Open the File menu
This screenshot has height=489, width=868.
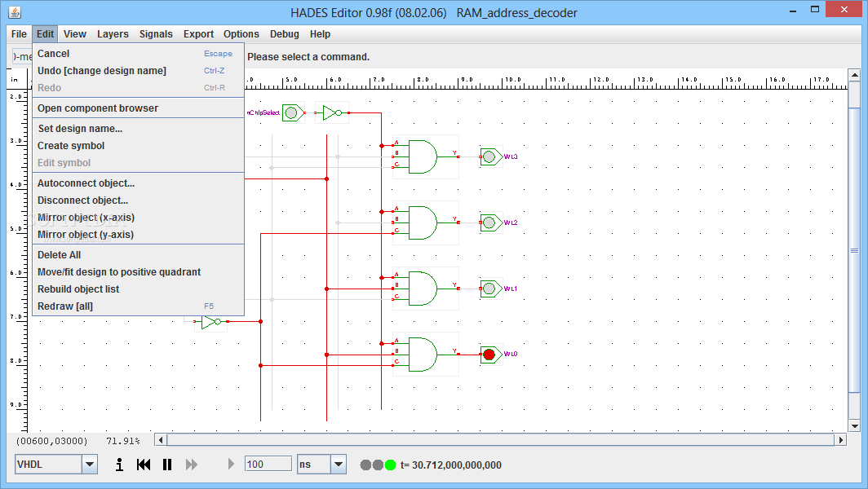(x=19, y=34)
